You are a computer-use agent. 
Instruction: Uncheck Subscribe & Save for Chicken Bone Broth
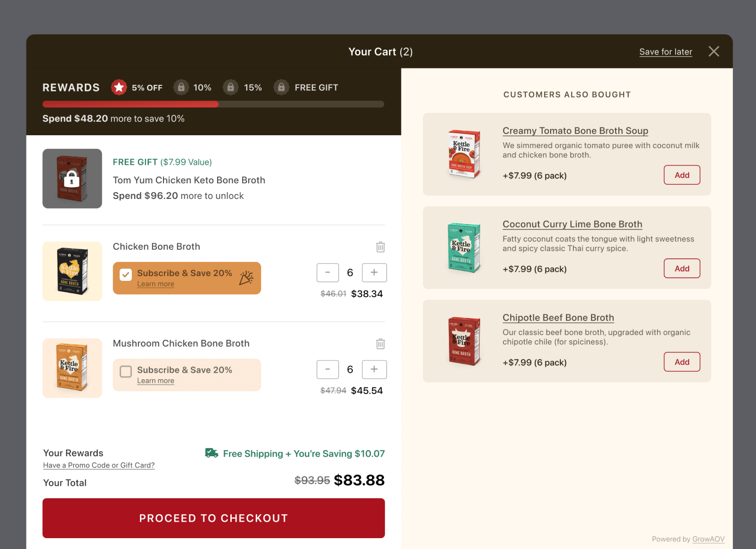126,275
